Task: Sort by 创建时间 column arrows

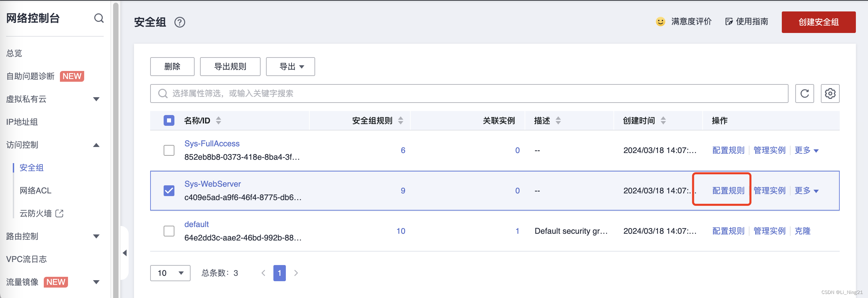Action: 663,120
